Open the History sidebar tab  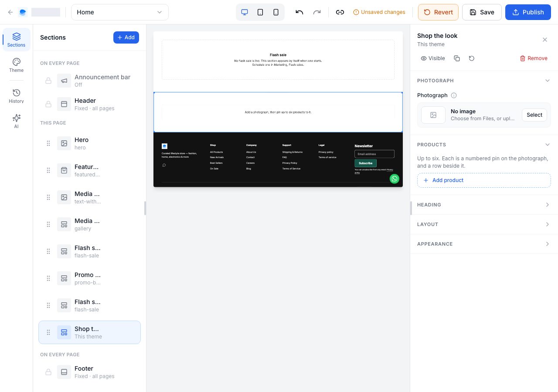click(x=17, y=96)
